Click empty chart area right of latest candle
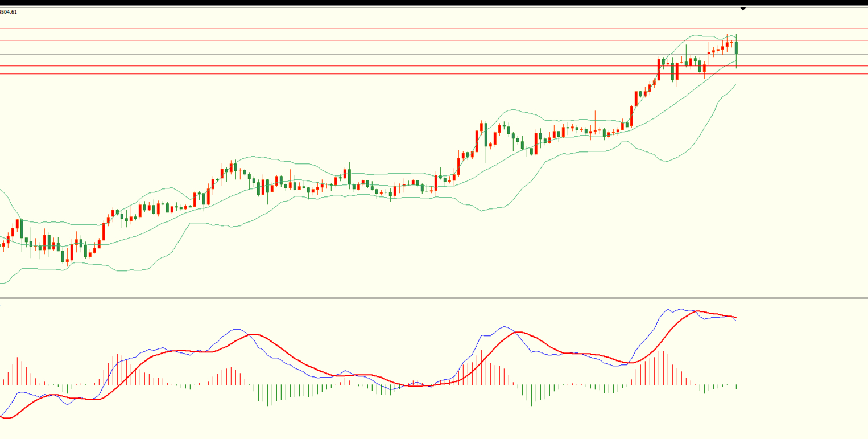Screen dimensions: 868x439 (808, 171)
